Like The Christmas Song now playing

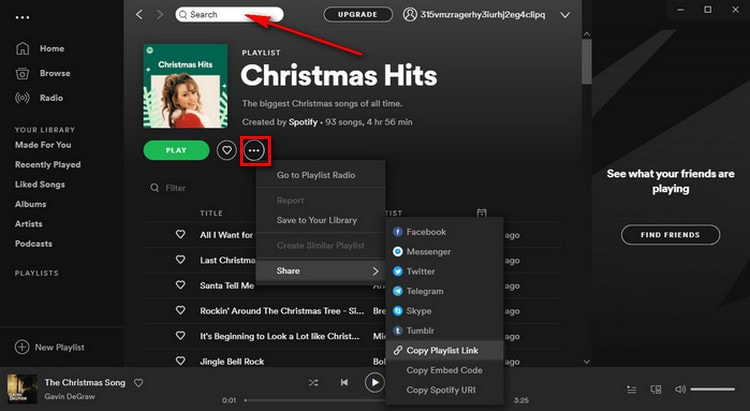[138, 383]
